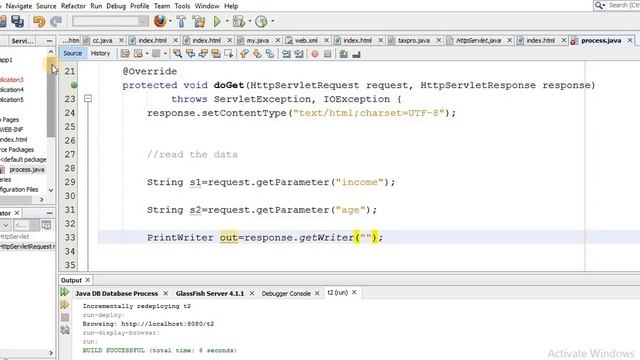
Task: Click the override marker beside doGet
Action: (x=74, y=85)
